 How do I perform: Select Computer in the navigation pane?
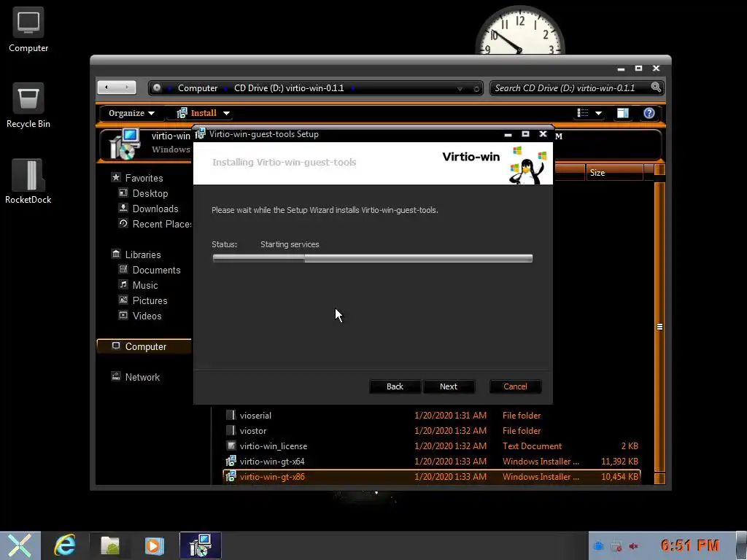coord(144,346)
